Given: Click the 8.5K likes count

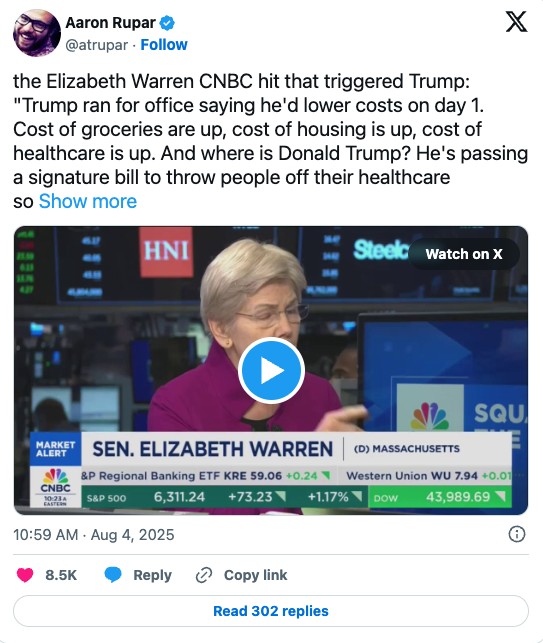Looking at the screenshot, I should click(61, 575).
